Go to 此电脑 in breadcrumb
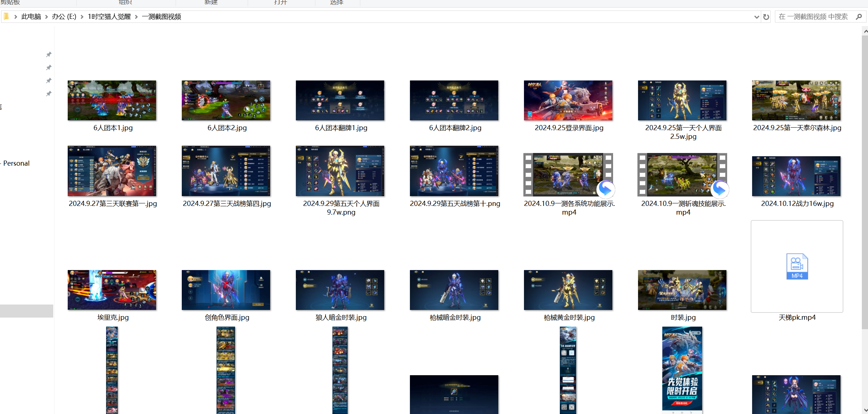This screenshot has height=414, width=868. (x=31, y=17)
